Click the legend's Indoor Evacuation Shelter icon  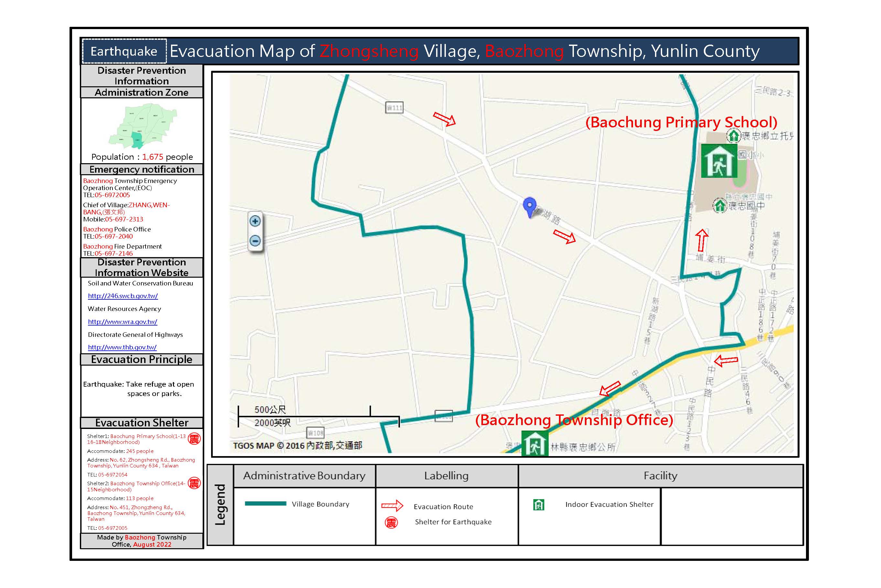pos(539,505)
